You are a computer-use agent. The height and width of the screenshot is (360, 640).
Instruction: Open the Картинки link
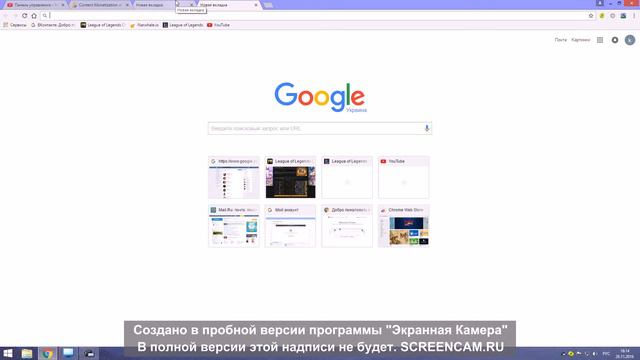coord(580,40)
